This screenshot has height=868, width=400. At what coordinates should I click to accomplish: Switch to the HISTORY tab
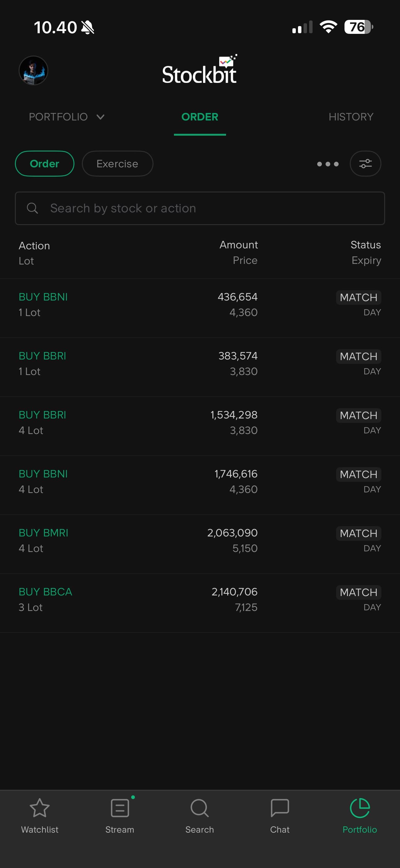coord(351,117)
